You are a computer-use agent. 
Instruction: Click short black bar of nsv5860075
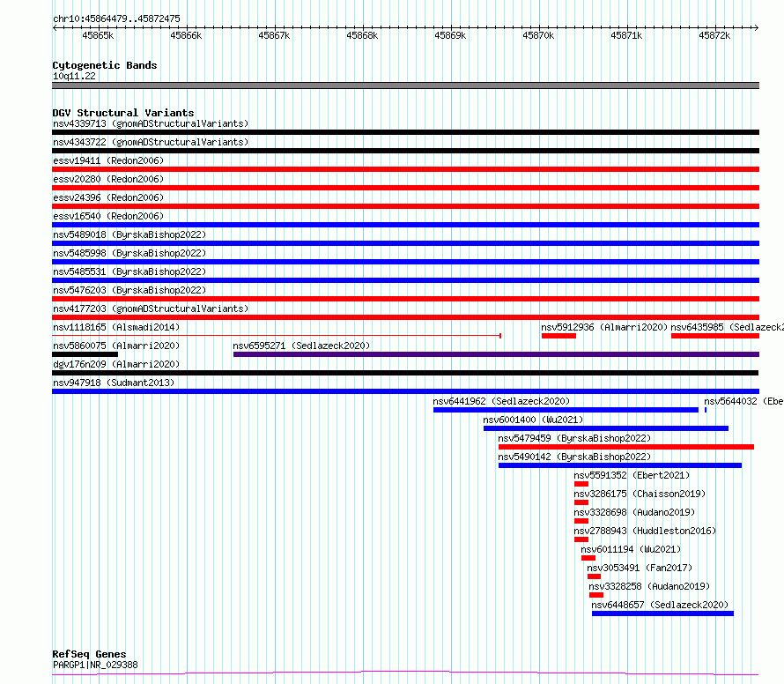[85, 354]
